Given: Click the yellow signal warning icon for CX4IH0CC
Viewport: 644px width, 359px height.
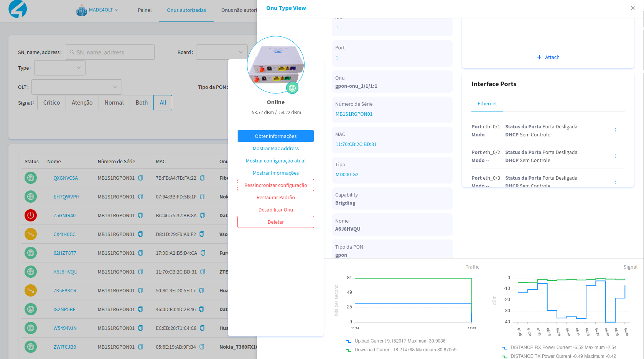Looking at the screenshot, I should [x=31, y=234].
